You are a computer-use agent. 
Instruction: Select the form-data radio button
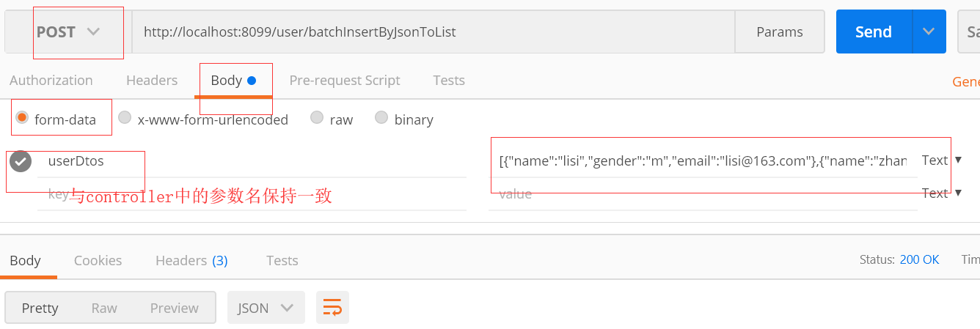[x=22, y=118]
